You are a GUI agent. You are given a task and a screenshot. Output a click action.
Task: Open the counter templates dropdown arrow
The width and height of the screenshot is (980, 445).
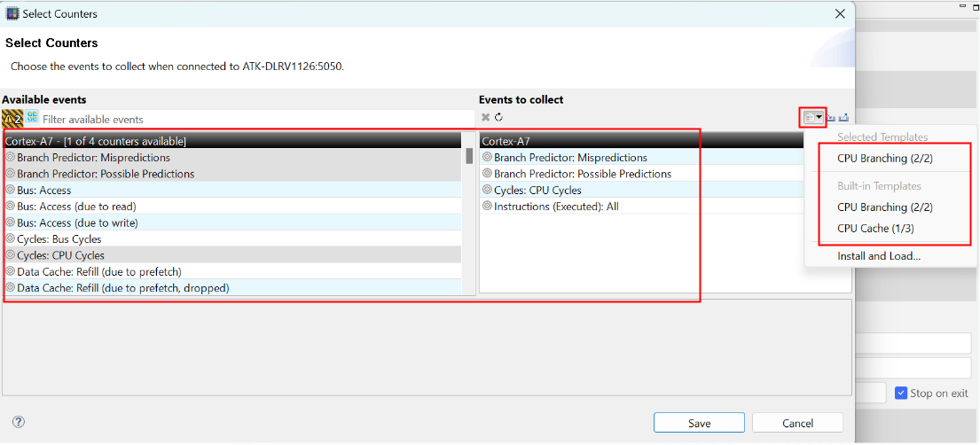[x=819, y=117]
